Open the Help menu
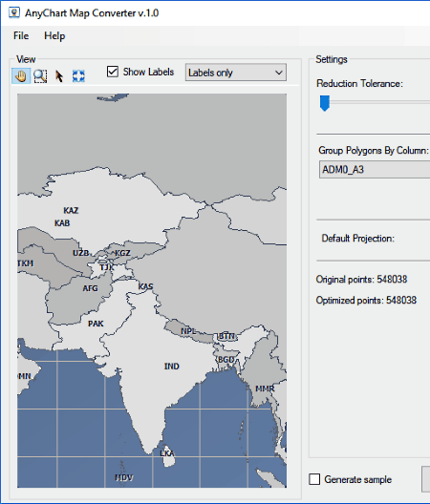 pyautogui.click(x=54, y=35)
